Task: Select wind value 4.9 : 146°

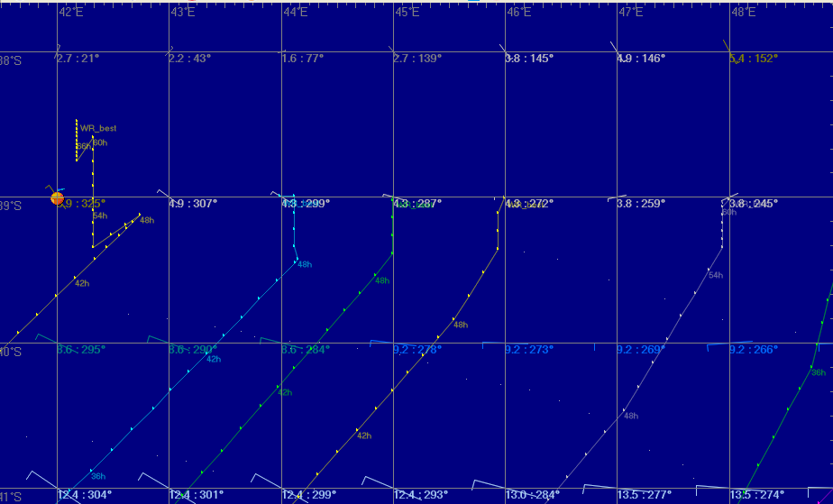Action: tap(641, 59)
